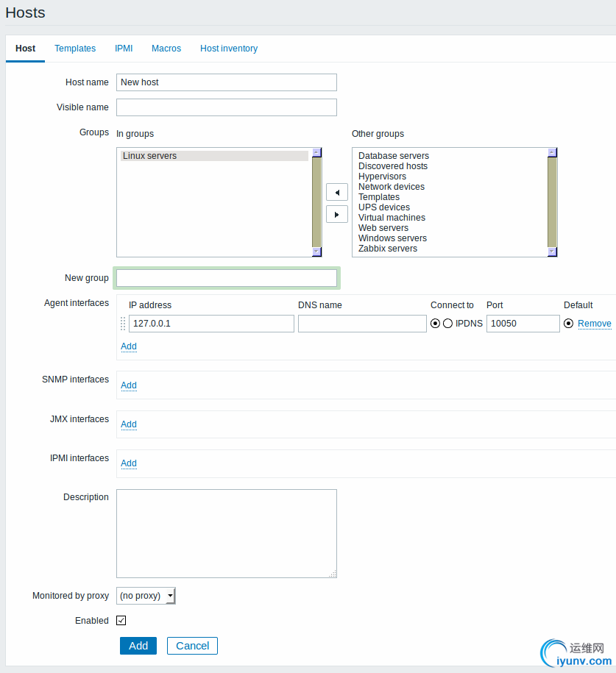Select Linux servers in In groups
The width and height of the screenshot is (616, 673).
[214, 156]
